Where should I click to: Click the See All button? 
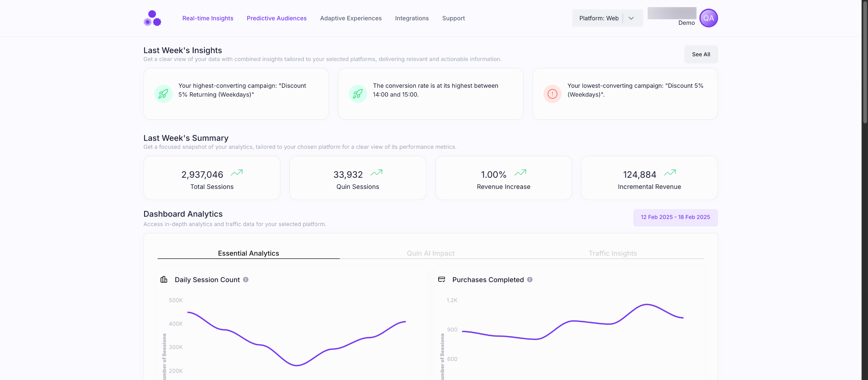coord(701,54)
